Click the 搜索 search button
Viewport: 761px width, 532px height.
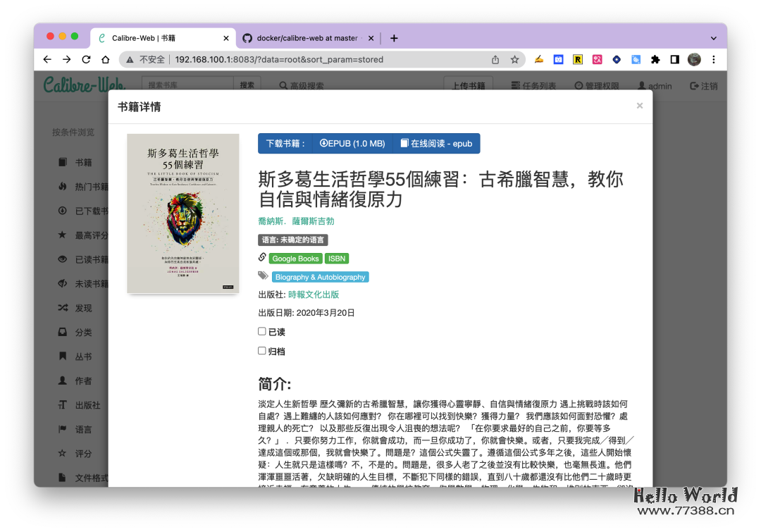click(247, 85)
